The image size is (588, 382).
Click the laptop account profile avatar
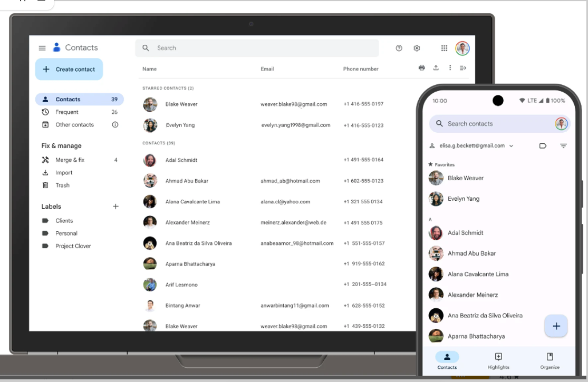462,48
